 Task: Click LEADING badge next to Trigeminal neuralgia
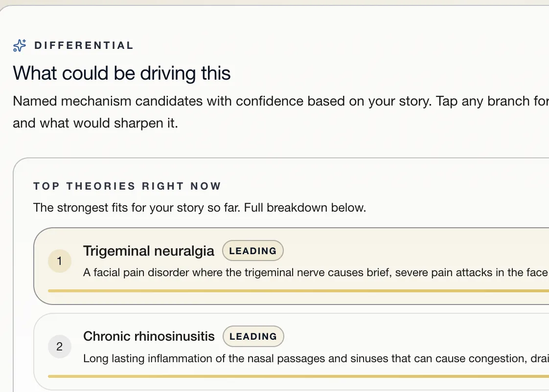click(253, 251)
